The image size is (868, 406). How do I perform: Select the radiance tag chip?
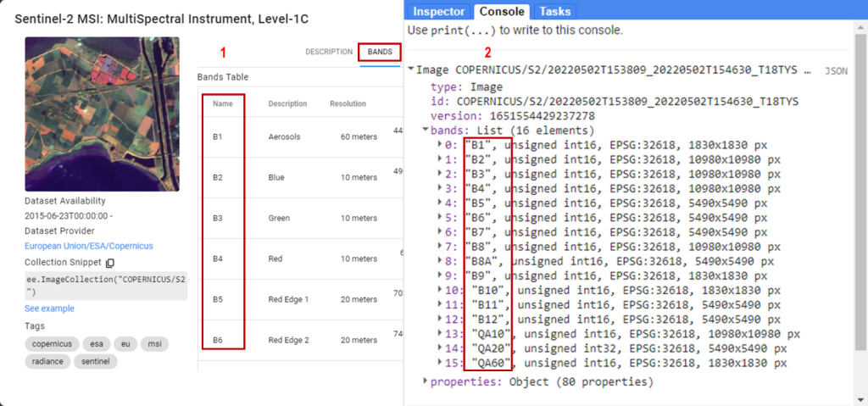coord(47,362)
